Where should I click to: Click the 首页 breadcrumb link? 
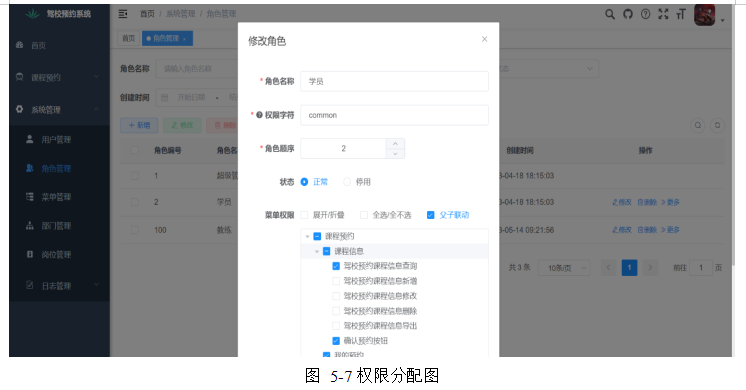tap(147, 14)
